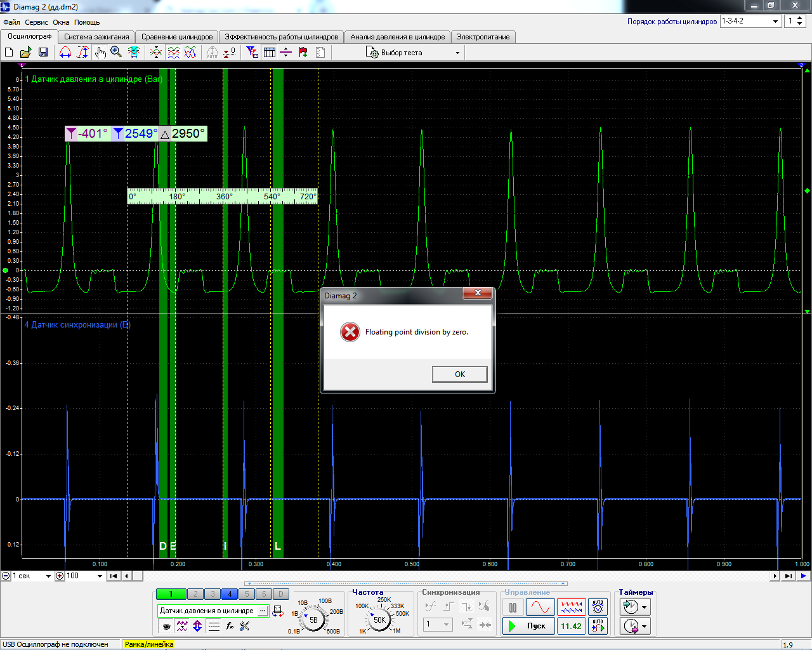Click the voltage range knob 5В
The image size is (812, 650).
(x=313, y=620)
